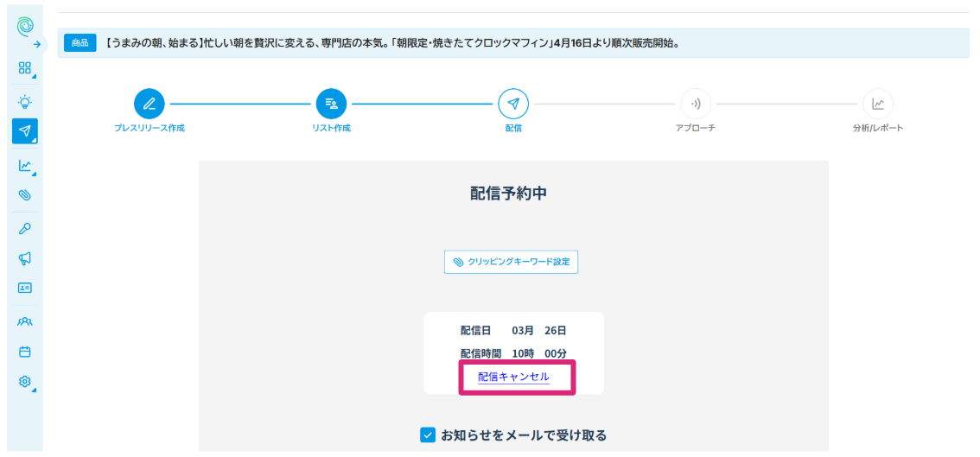Expand the settings gear menu in sidebar
Viewport: 980px width, 457px height.
click(x=25, y=381)
